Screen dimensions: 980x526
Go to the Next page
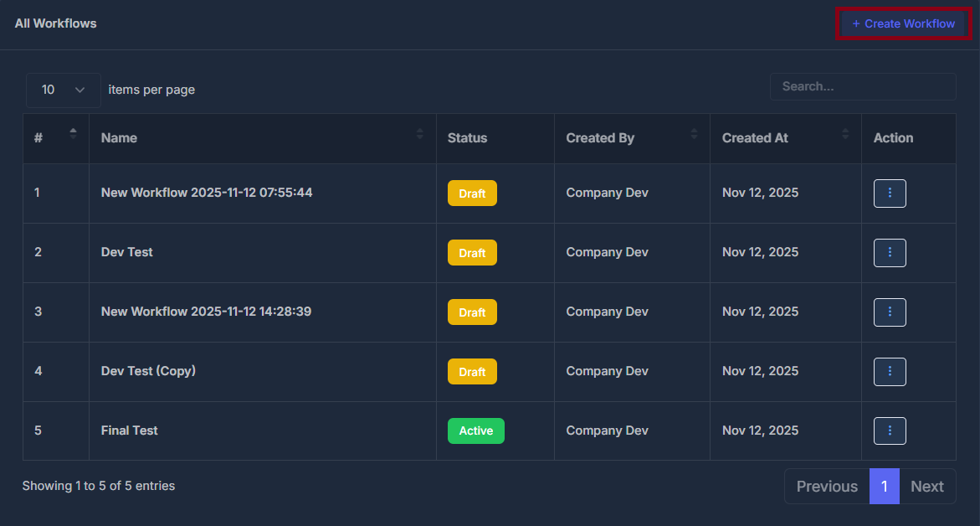(927, 486)
